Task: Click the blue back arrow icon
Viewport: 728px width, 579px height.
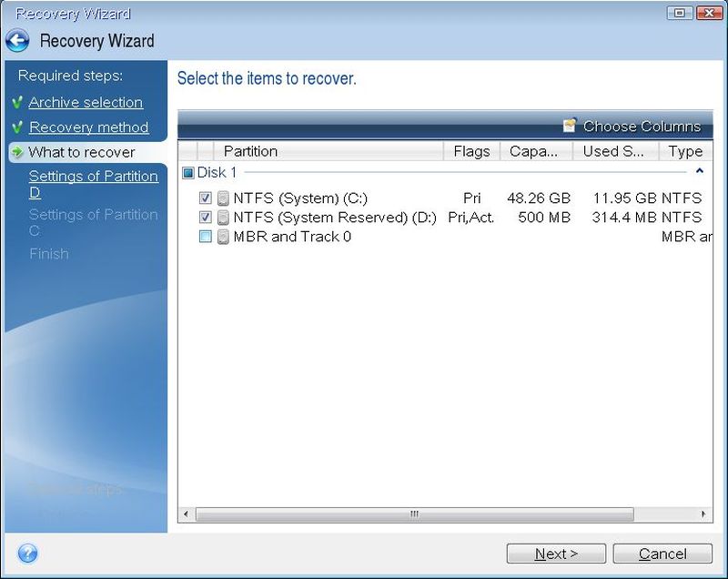Action: pos(17,41)
